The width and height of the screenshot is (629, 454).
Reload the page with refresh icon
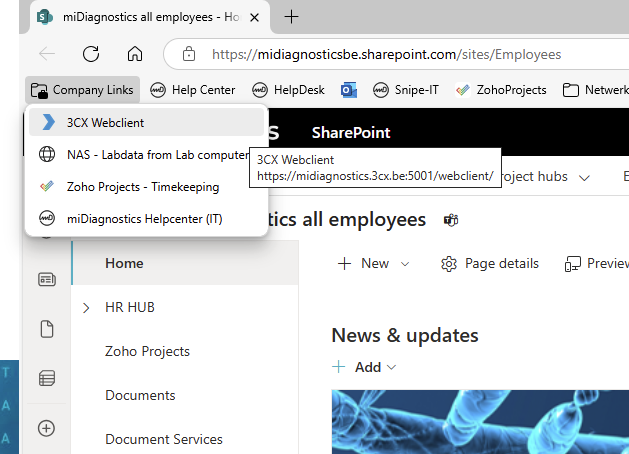point(91,53)
